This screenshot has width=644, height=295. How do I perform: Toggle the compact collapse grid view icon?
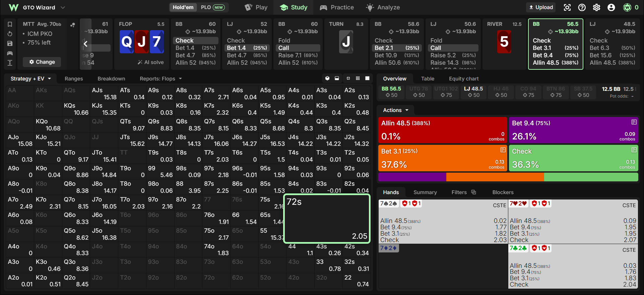click(x=348, y=78)
